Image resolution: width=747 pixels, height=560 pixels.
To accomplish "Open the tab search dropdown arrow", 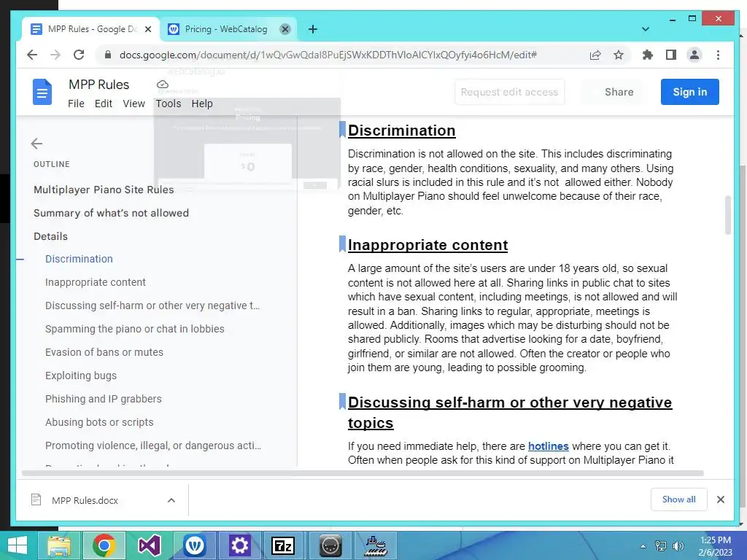I will point(645,29).
